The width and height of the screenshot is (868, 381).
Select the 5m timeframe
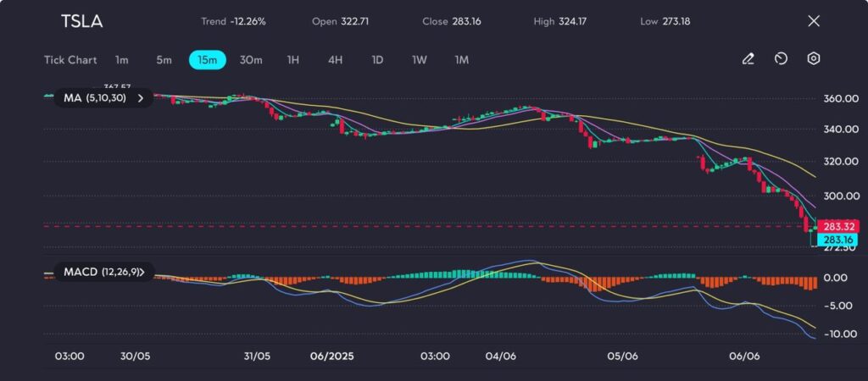coord(164,60)
